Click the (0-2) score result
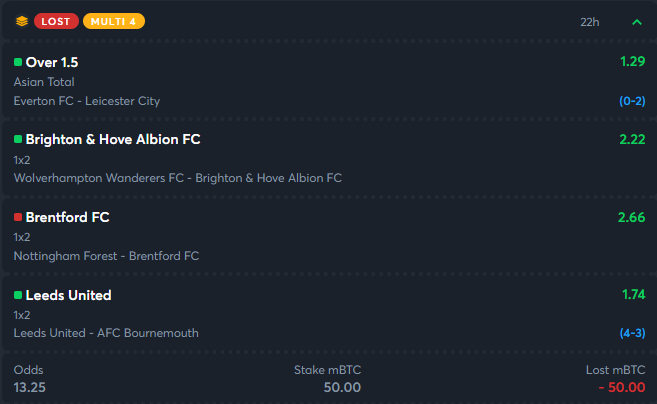This screenshot has height=404, width=657. pos(632,101)
